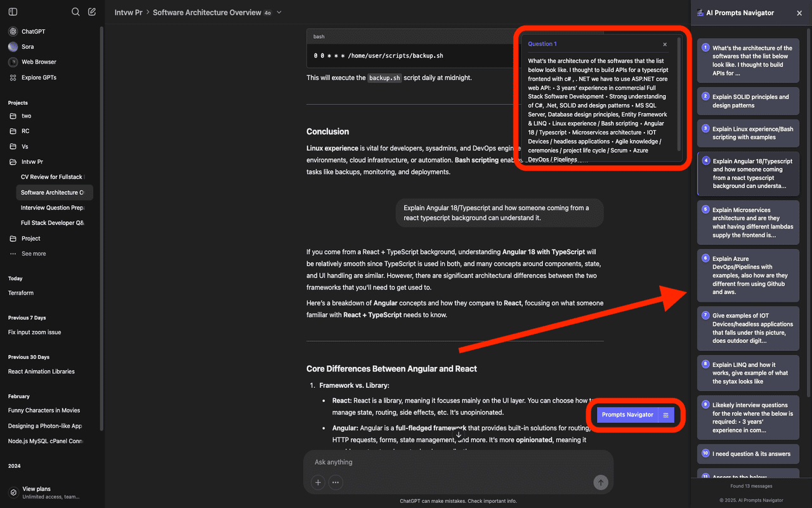Jump to prompt 1 about software architecture

(x=748, y=60)
